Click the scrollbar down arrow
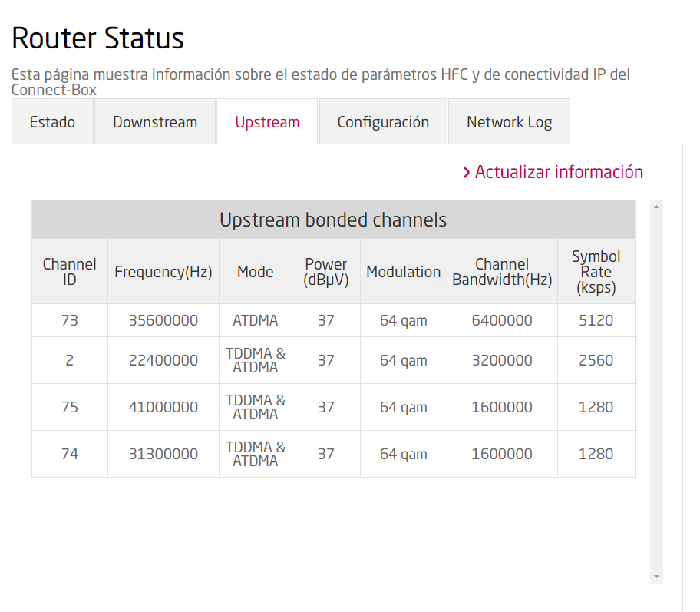 tap(656, 576)
